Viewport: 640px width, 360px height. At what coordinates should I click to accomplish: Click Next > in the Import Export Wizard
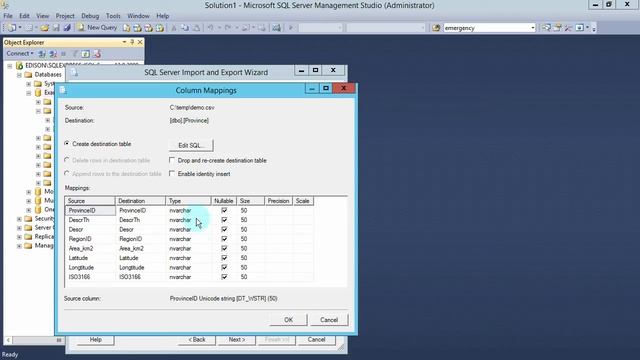[x=237, y=340]
